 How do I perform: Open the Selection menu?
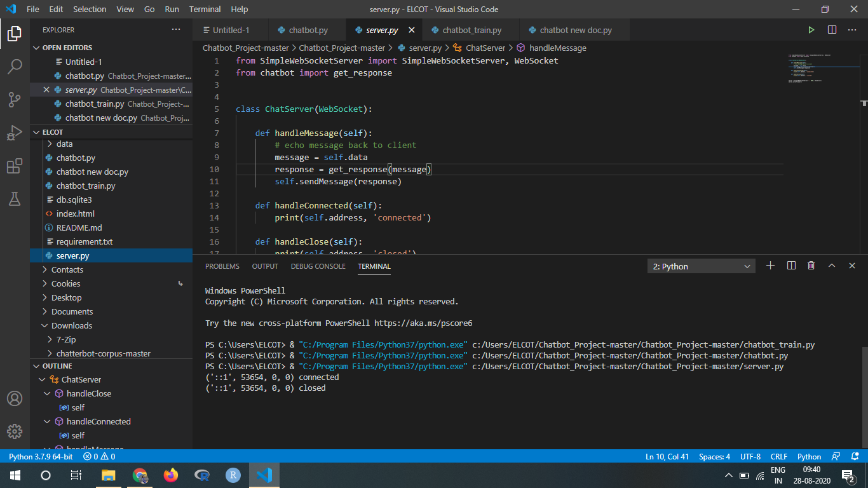pos(90,9)
